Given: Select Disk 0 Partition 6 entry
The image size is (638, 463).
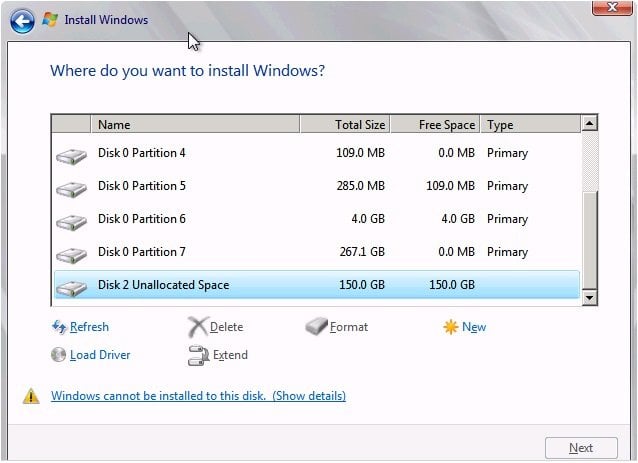Looking at the screenshot, I should pos(317,219).
